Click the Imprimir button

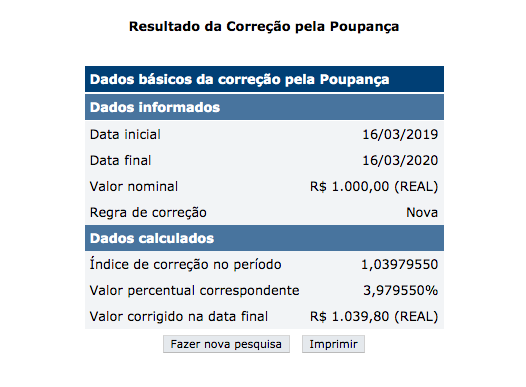point(333,344)
